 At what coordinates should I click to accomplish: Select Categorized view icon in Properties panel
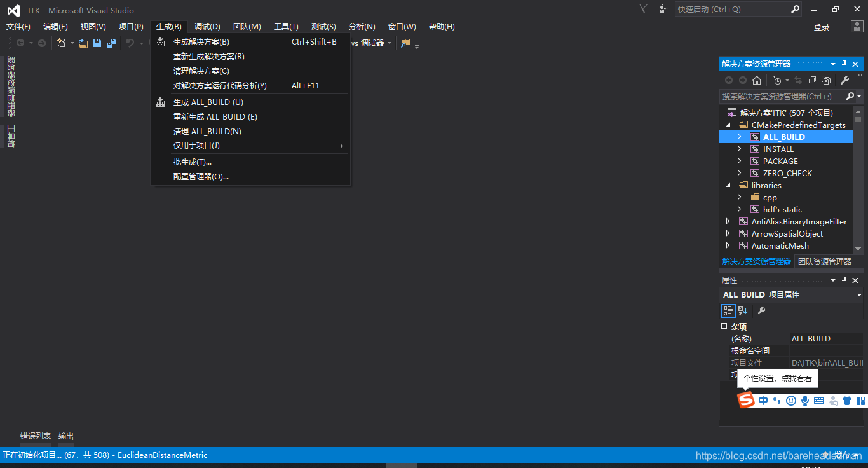coord(728,311)
